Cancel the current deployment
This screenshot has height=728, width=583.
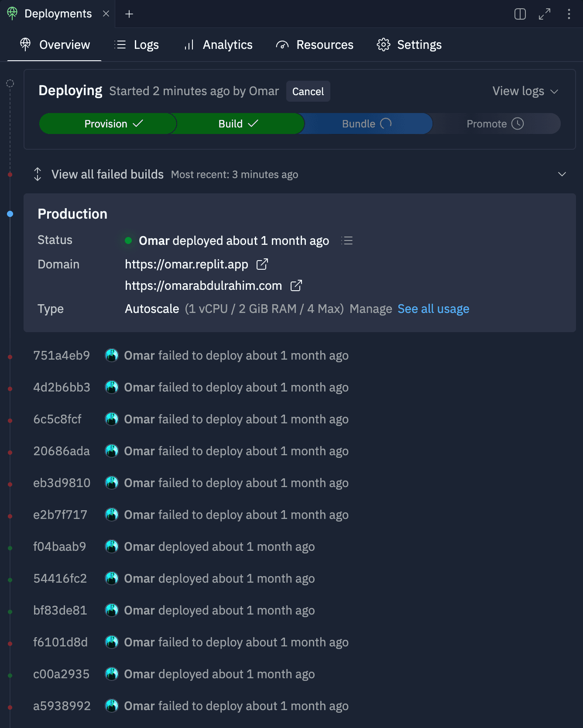coord(308,91)
